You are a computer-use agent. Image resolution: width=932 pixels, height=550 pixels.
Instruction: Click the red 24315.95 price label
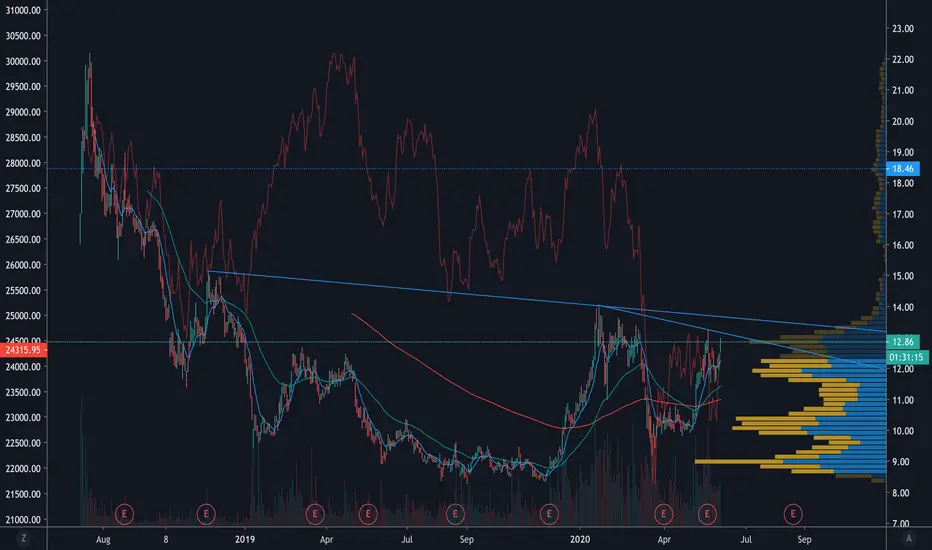click(23, 350)
